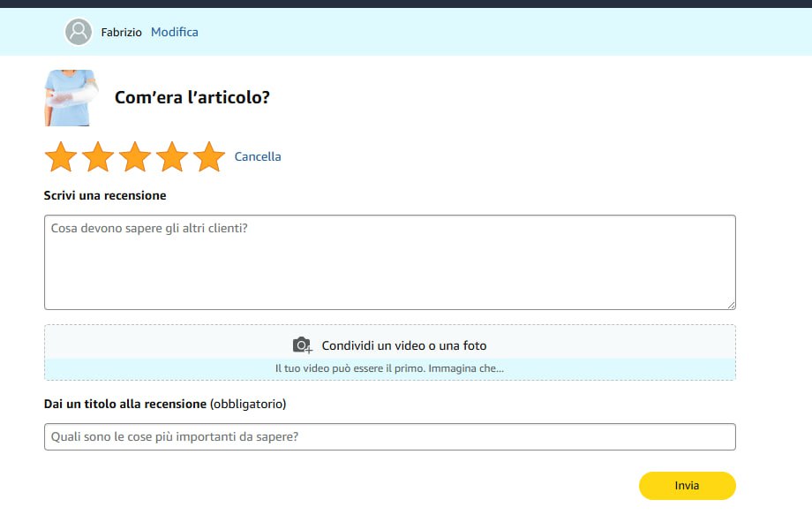The image size is (812, 515).
Task: Click the 'Scrivi una recensione' label
Action: [105, 195]
